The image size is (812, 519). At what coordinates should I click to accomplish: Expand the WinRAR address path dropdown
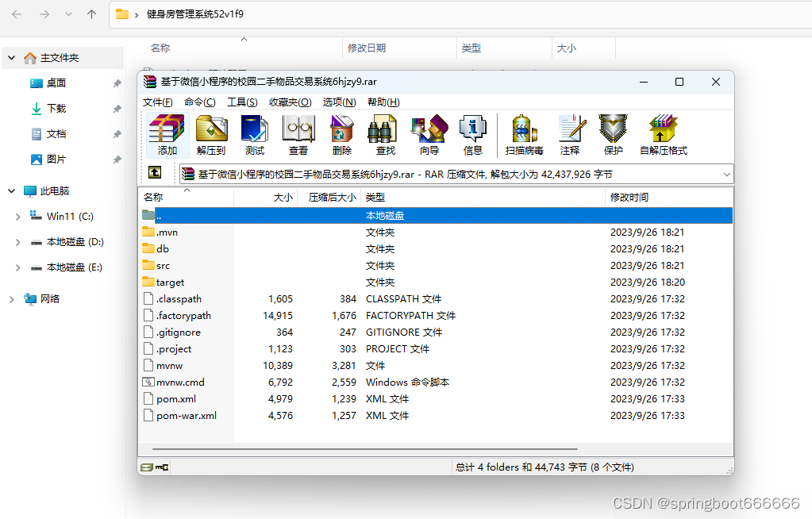[726, 175]
